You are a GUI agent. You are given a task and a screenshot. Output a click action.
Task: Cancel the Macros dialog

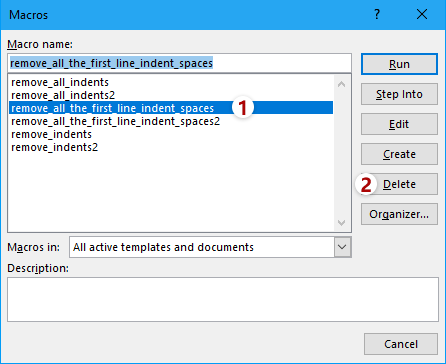(x=401, y=344)
